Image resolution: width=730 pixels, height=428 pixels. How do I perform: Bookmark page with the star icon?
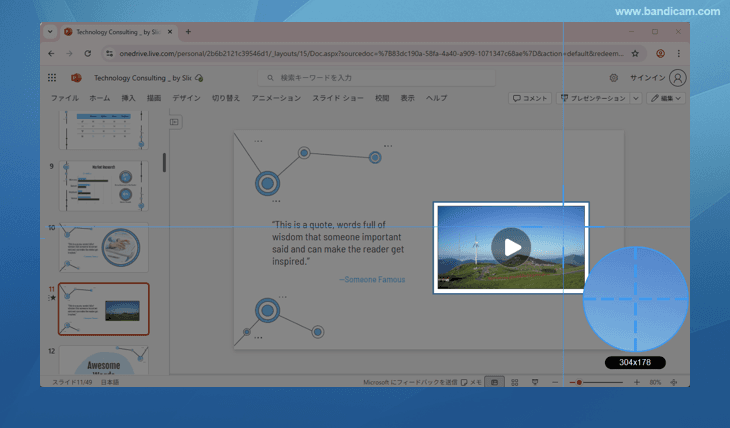click(x=635, y=54)
